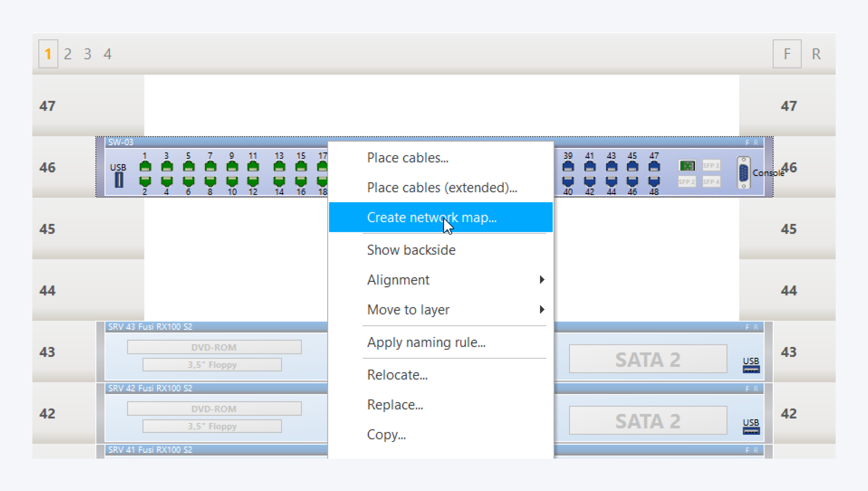This screenshot has width=868, height=491.
Task: Choose Create network map from context menu
Action: (x=432, y=218)
